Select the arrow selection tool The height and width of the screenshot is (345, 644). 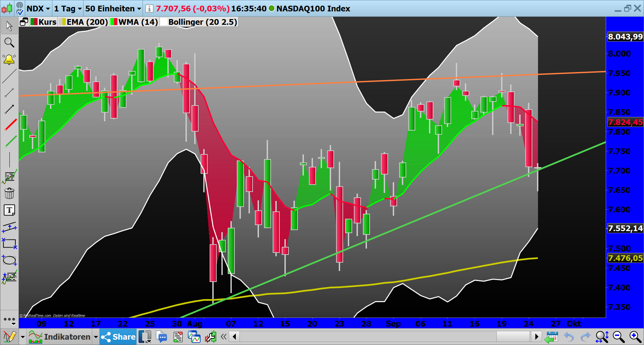pos(9,25)
